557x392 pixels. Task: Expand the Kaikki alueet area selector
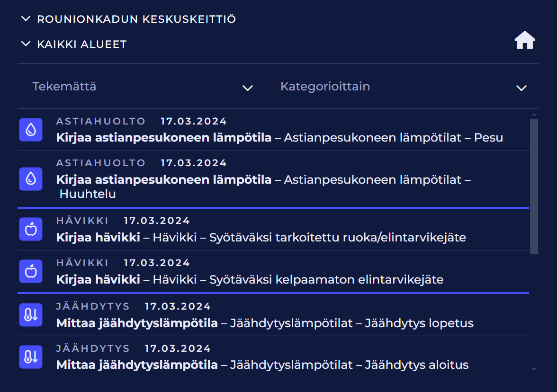coord(74,45)
